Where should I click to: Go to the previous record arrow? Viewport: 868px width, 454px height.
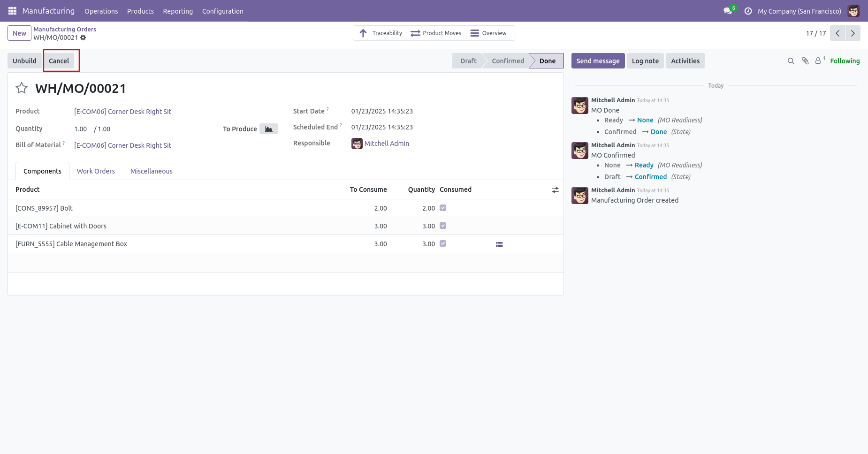coord(838,33)
